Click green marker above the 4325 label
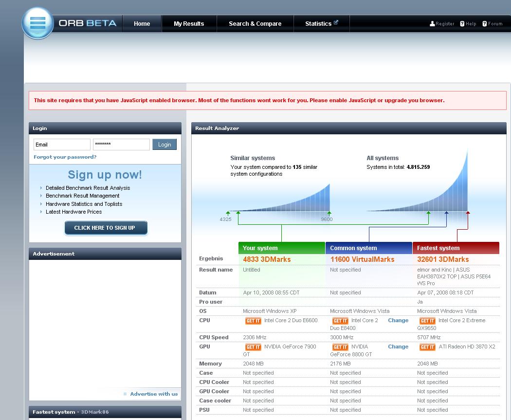This screenshot has width=511, height=420. [228, 213]
